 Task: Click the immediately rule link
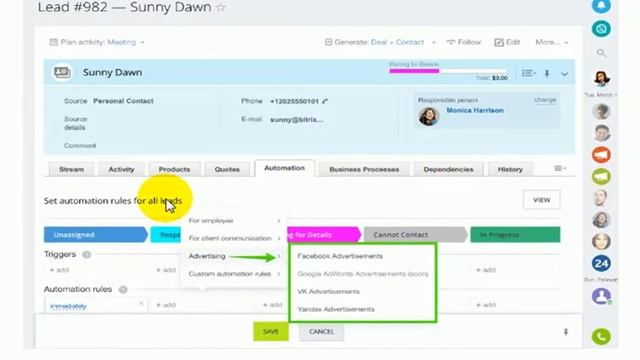point(68,306)
